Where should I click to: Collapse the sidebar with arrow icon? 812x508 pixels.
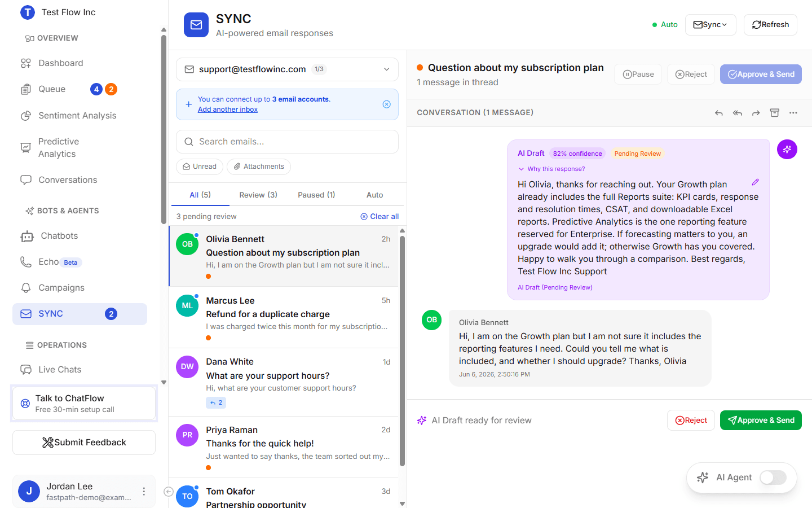(x=169, y=492)
